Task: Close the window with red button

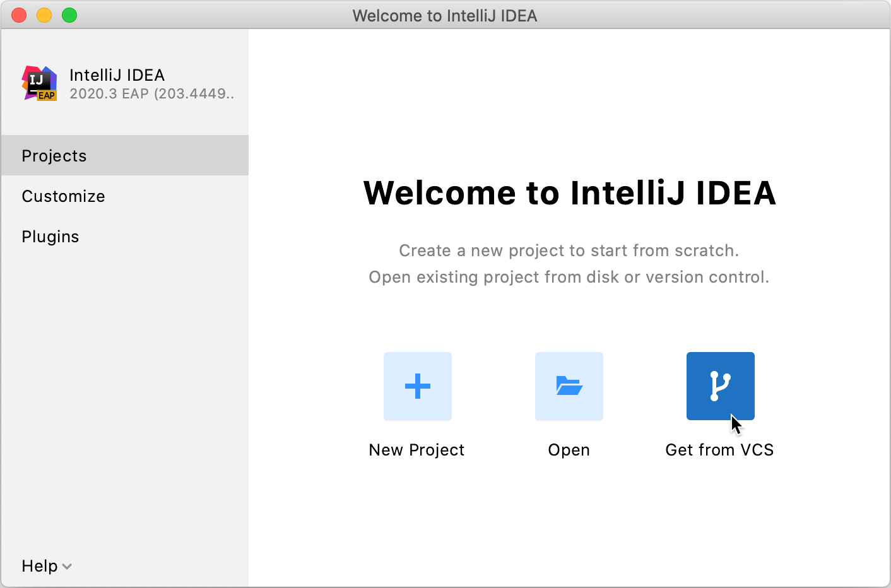Action: click(x=19, y=15)
